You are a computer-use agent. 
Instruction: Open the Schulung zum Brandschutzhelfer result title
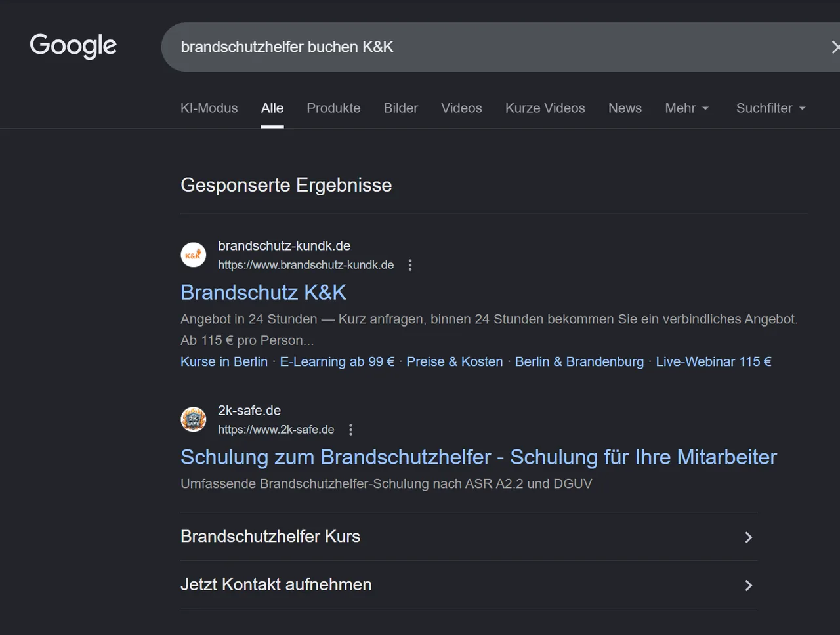tap(478, 457)
